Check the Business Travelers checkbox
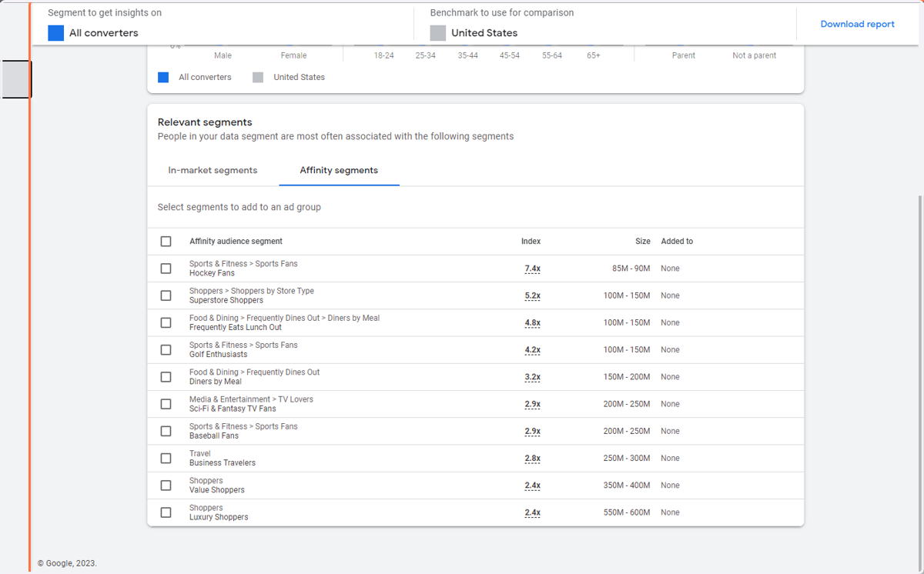Image resolution: width=924 pixels, height=574 pixels. tap(166, 458)
